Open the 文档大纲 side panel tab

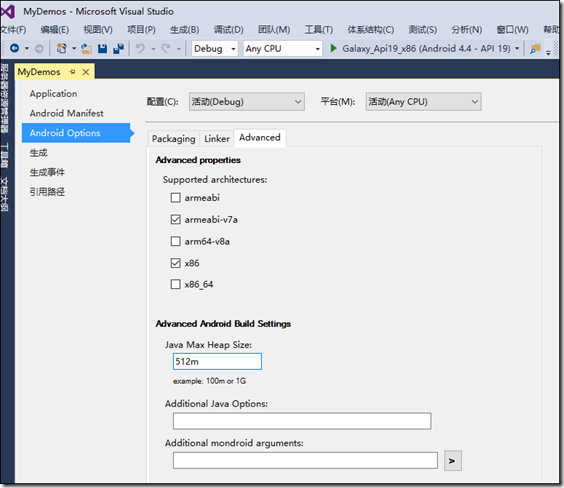(5, 194)
